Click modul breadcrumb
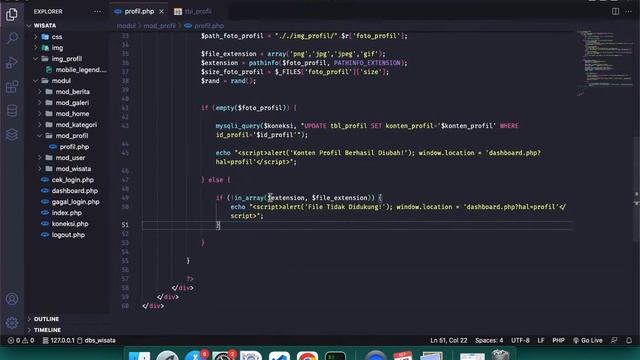640x360 pixels. pos(126,26)
